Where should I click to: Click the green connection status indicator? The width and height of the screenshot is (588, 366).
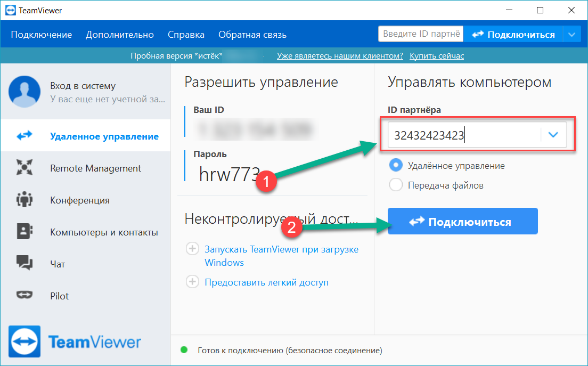click(x=184, y=350)
